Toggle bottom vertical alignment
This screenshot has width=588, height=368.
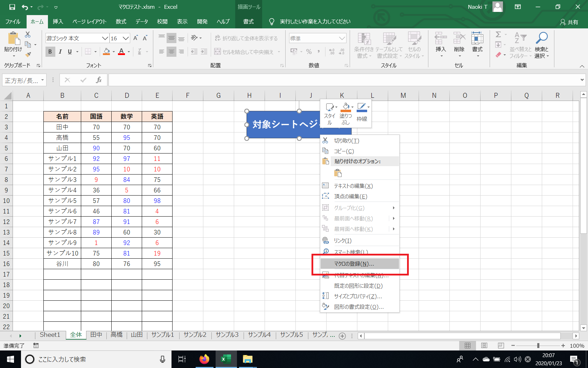[x=181, y=38]
